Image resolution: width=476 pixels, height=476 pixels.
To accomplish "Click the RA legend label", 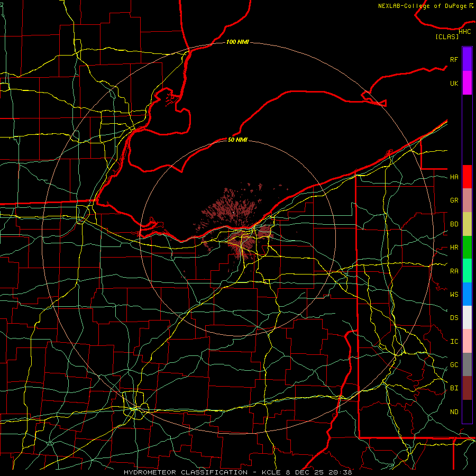I will 454,271.
